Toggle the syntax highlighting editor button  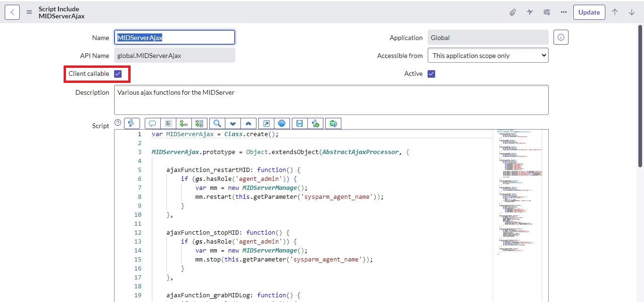[132, 123]
